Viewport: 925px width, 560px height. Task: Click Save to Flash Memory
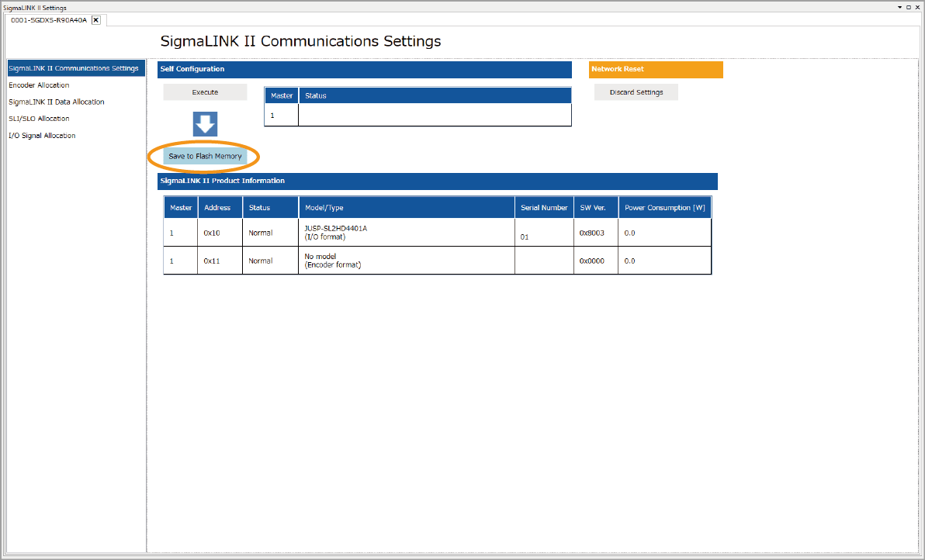point(205,157)
